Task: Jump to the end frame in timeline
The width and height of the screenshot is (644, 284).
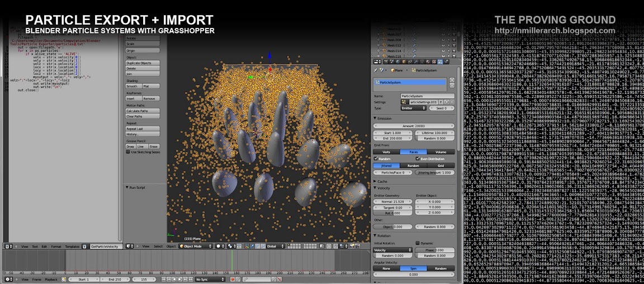Action: 190,278
